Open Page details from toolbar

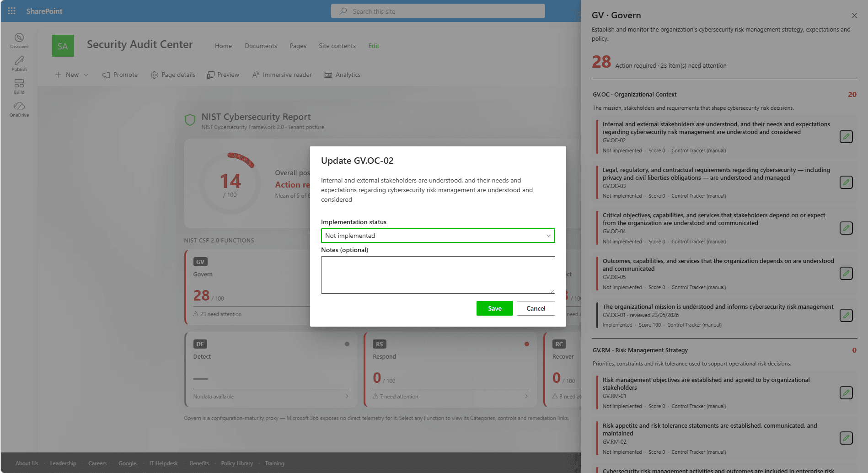(x=173, y=75)
